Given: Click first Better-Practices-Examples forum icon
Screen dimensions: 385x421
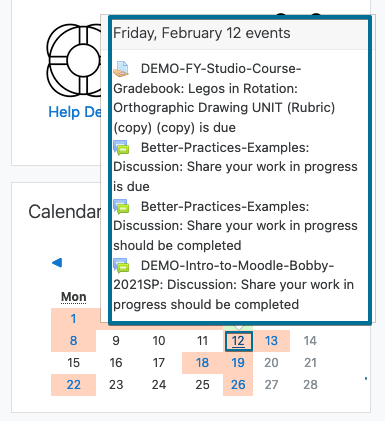Looking at the screenshot, I should (x=121, y=148).
